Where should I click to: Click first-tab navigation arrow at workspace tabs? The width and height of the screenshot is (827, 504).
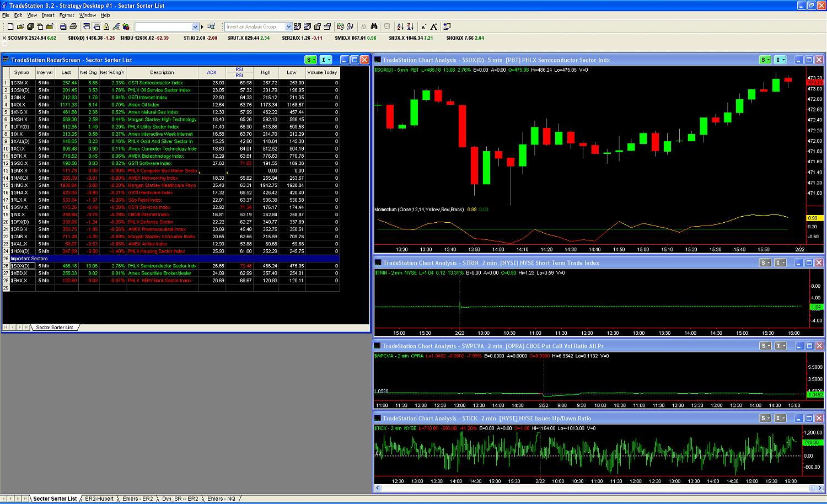(4, 498)
